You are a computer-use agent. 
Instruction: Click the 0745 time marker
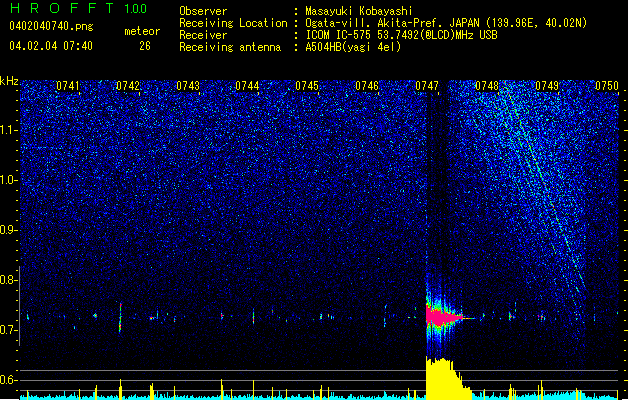coord(307,86)
